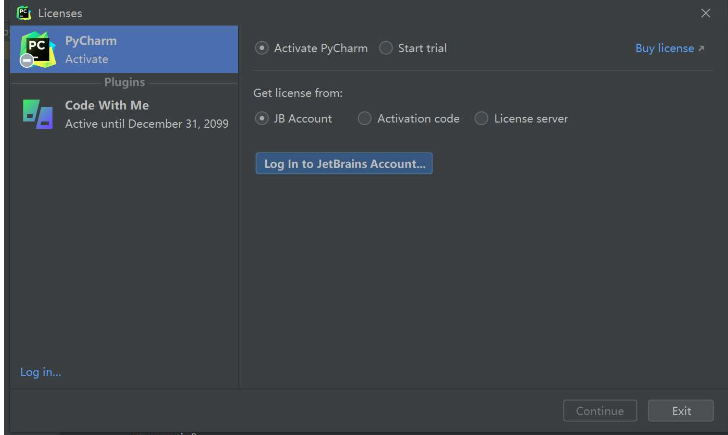The width and height of the screenshot is (728, 435).
Task: Click the Code With Me plugin logo
Action: click(x=38, y=114)
